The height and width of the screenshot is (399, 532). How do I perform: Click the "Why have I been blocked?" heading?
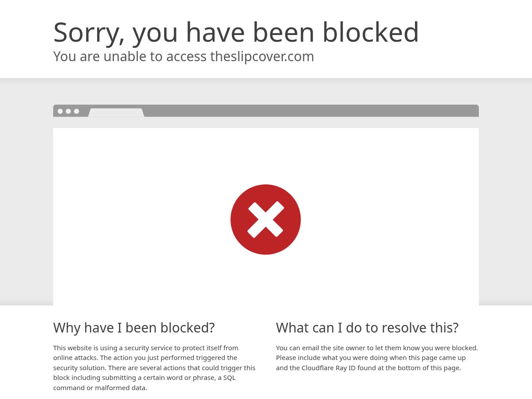tap(134, 328)
